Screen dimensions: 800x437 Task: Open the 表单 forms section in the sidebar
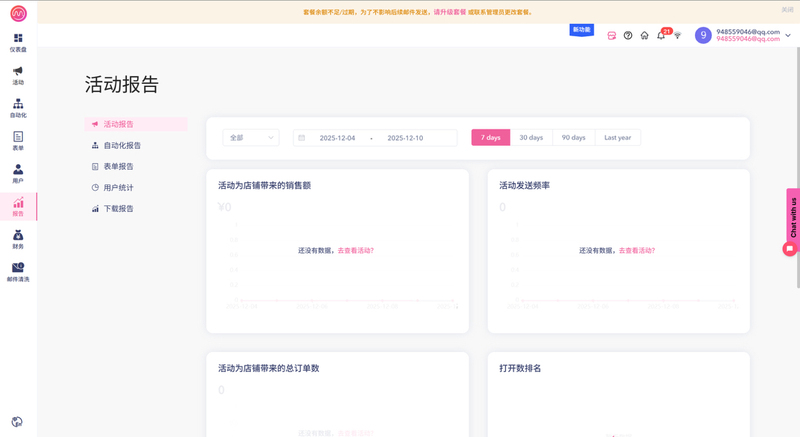(x=18, y=141)
